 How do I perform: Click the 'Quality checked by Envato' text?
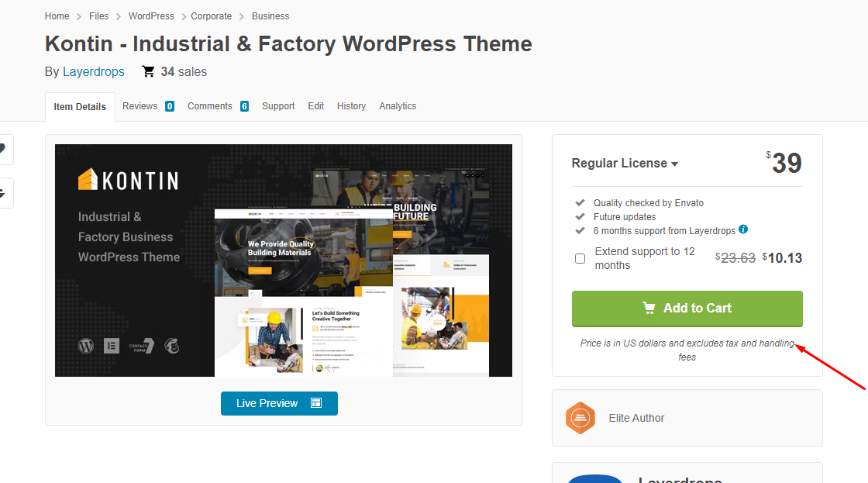pyautogui.click(x=648, y=202)
